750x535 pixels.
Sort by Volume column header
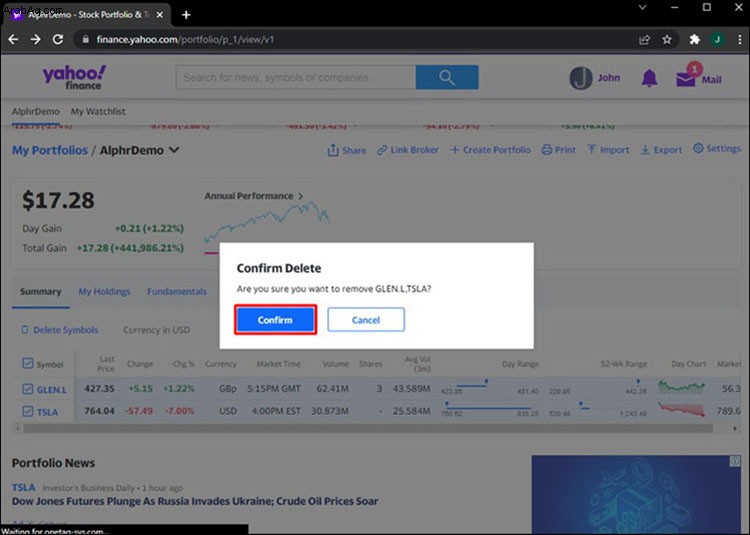click(x=335, y=364)
